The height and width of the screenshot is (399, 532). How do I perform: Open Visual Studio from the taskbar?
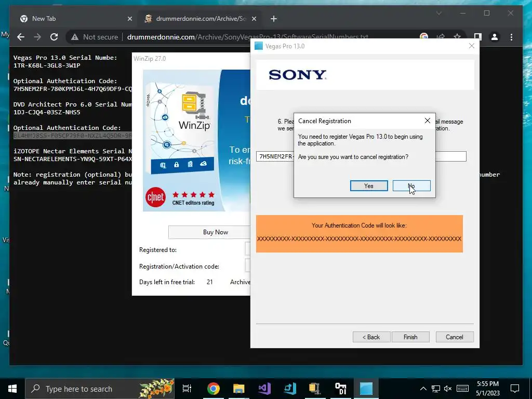[264, 389]
